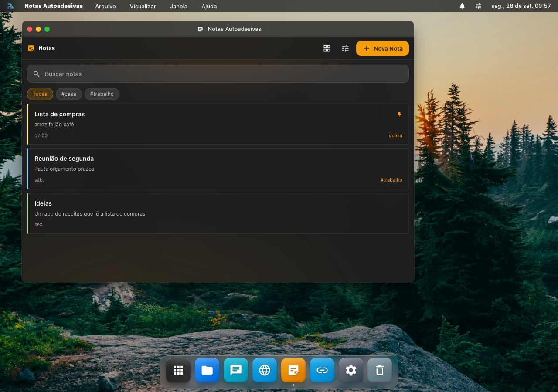
Task: Open the notes filter settings icon
Action: 345,48
